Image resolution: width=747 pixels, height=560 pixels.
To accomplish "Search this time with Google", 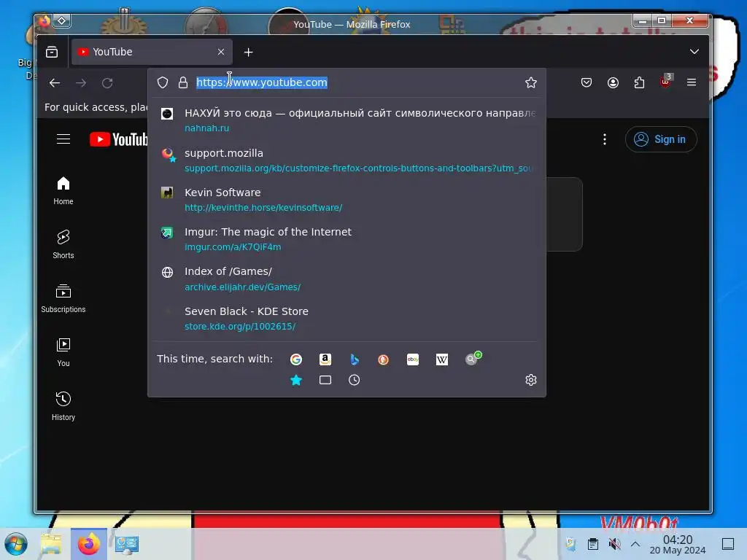I will (x=296, y=359).
